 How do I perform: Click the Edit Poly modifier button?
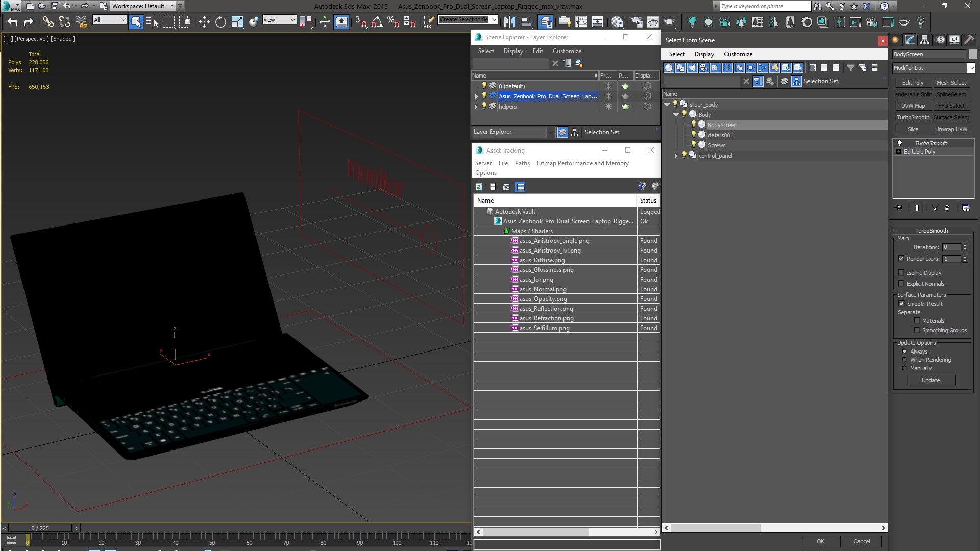coord(913,83)
